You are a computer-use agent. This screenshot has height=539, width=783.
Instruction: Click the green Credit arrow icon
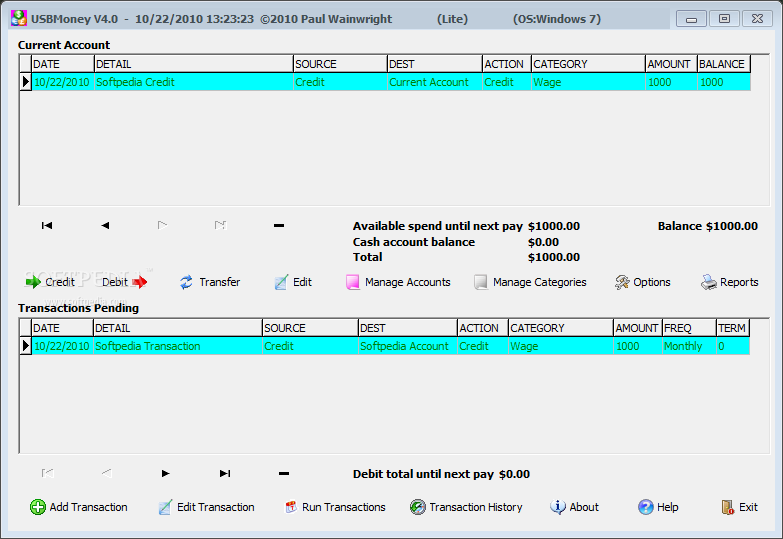click(x=33, y=282)
